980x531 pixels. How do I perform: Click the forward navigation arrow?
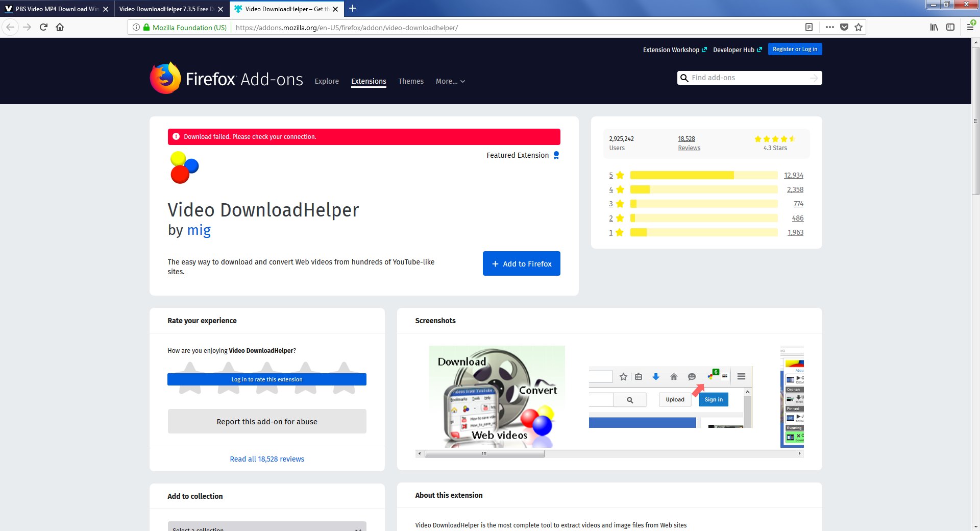coord(27,27)
